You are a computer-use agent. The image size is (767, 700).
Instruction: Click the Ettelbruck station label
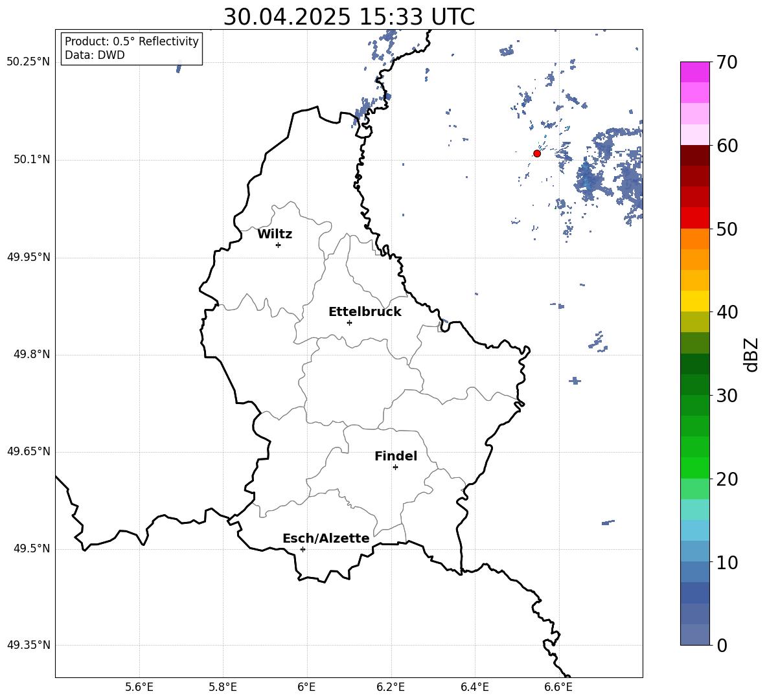(x=365, y=312)
